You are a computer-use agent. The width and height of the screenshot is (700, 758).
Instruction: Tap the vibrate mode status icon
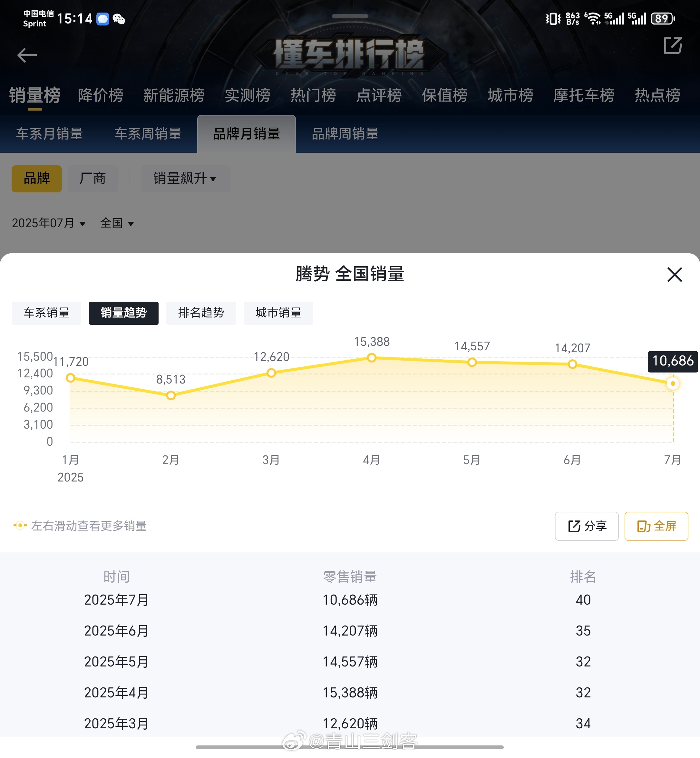[553, 19]
